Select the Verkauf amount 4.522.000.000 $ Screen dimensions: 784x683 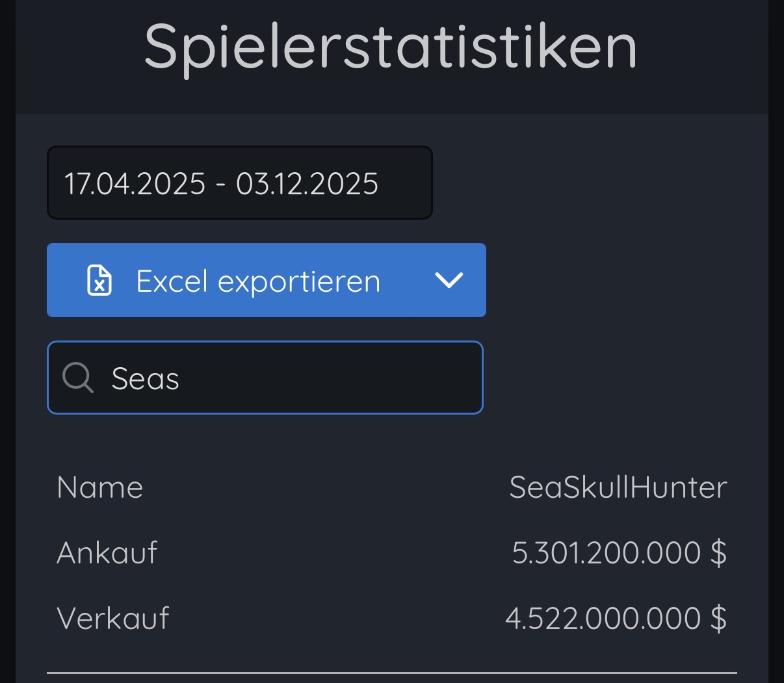click(616, 618)
